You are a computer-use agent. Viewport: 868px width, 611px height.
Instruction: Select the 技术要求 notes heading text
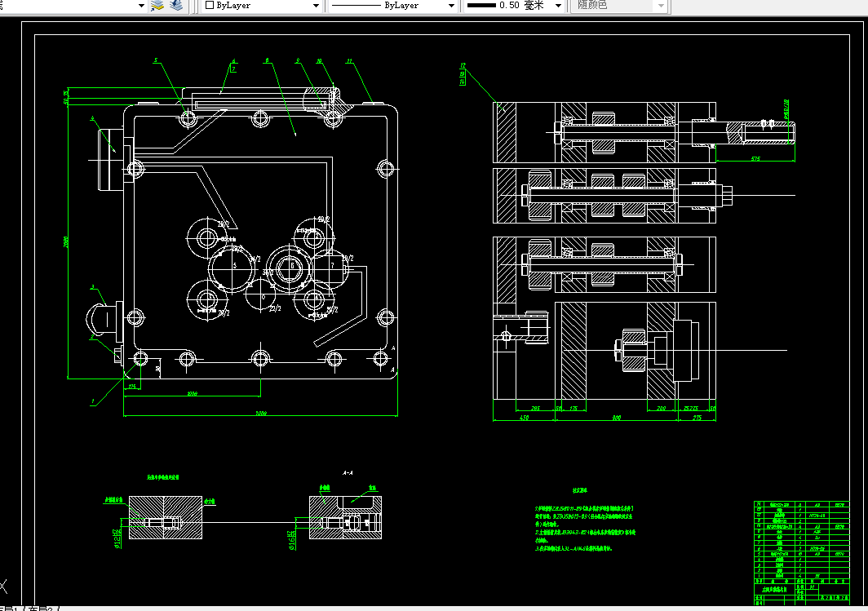pos(579,490)
